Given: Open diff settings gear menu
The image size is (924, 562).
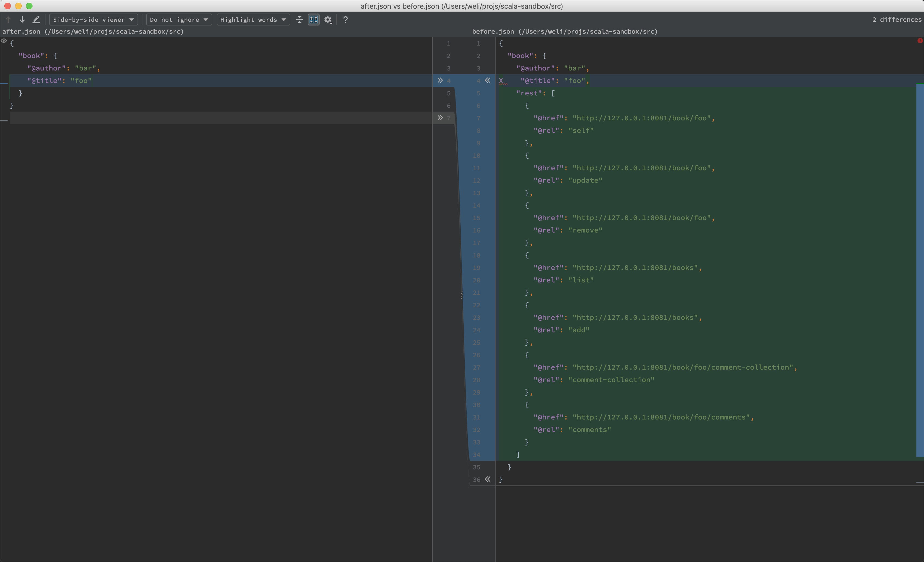Looking at the screenshot, I should 328,20.
